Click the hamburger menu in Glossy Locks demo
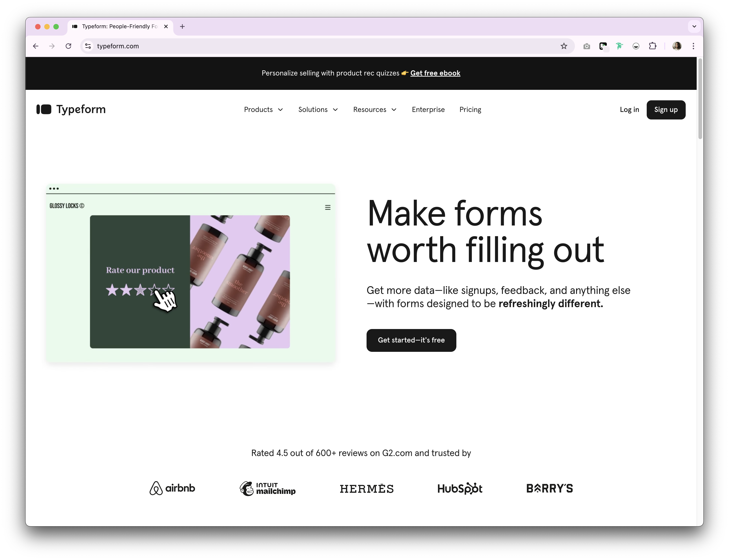The width and height of the screenshot is (729, 560). (328, 207)
